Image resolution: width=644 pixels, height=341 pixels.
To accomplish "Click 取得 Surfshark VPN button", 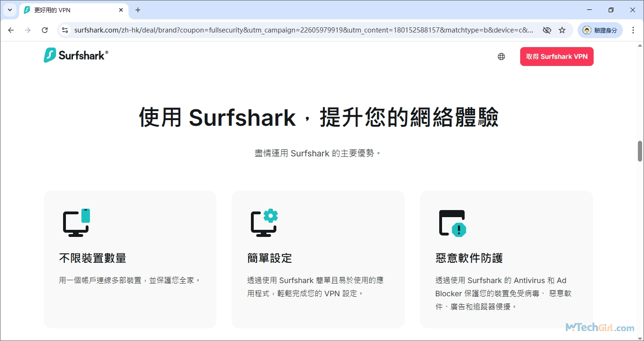I will pyautogui.click(x=557, y=57).
